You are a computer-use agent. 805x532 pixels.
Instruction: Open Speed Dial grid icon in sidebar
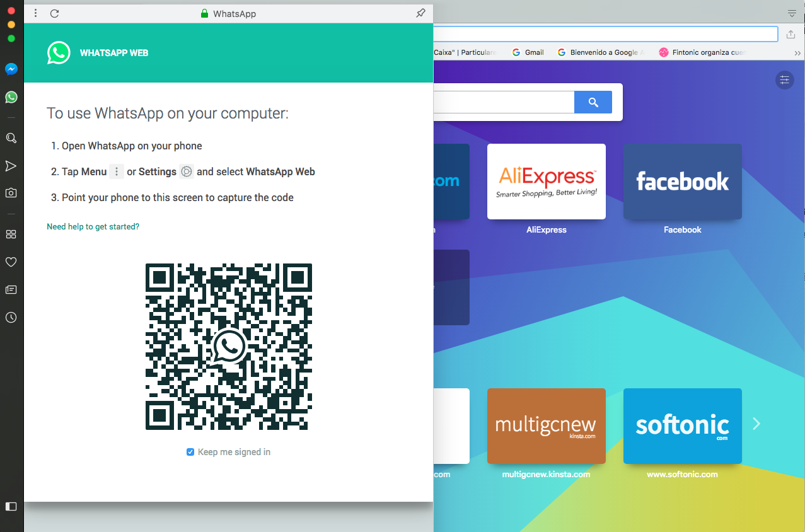pyautogui.click(x=11, y=234)
